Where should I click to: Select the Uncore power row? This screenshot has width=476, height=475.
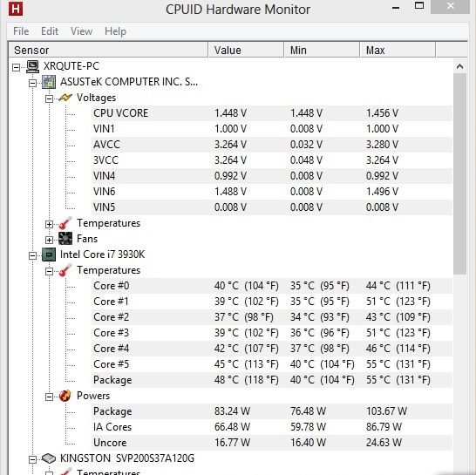pos(272,443)
